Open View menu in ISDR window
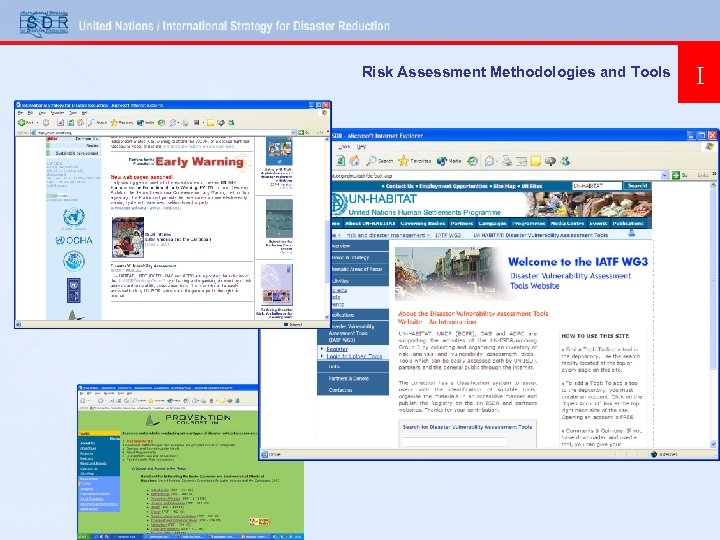This screenshot has width=720, height=540. [x=42, y=112]
